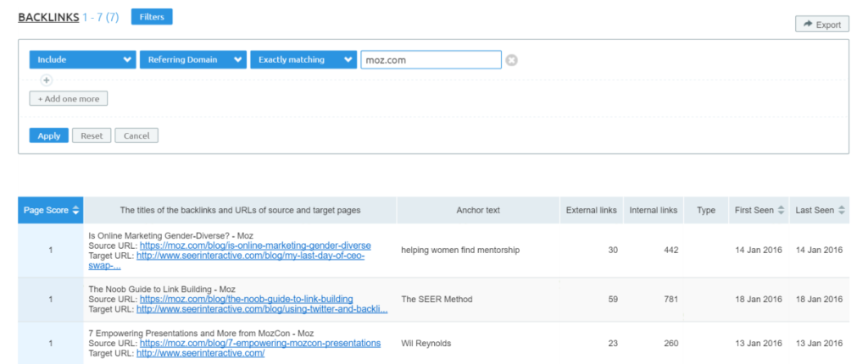The height and width of the screenshot is (364, 868).
Task: Open the 7-empowering-mozcon-presentations source link
Action: coord(260,344)
